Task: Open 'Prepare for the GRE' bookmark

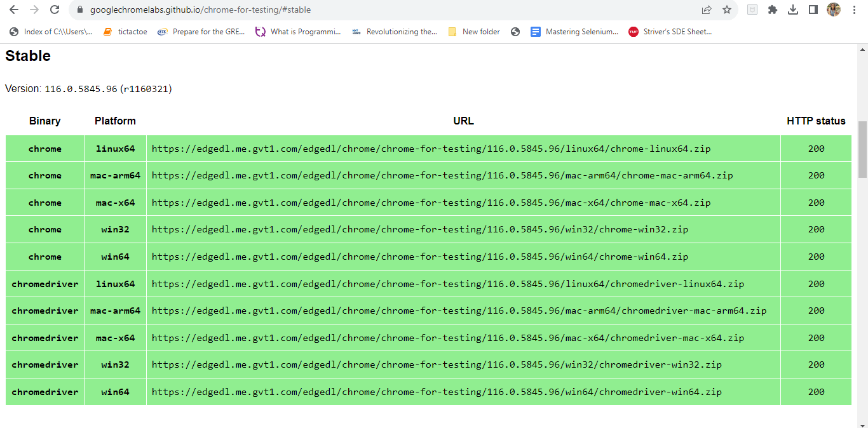Action: (201, 32)
